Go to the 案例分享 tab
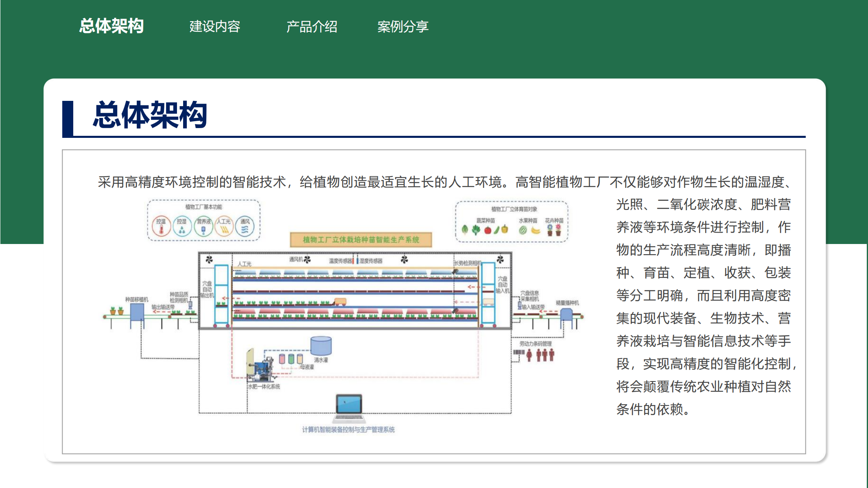The width and height of the screenshot is (868, 488). point(402,27)
